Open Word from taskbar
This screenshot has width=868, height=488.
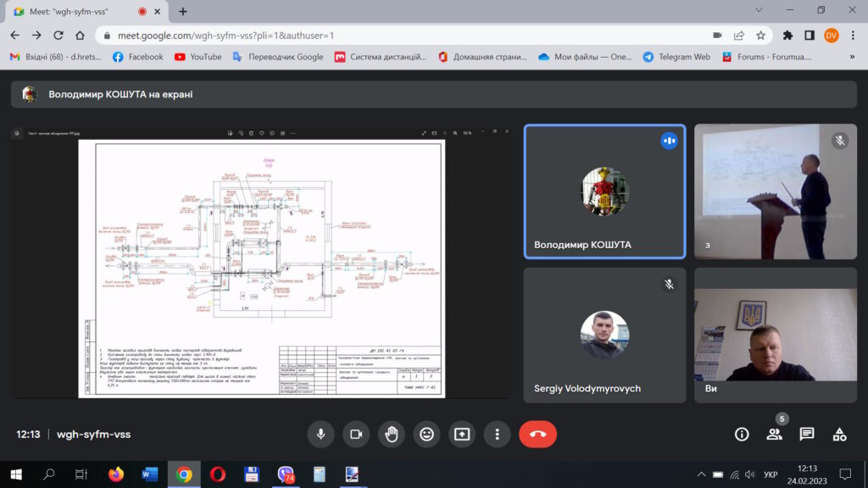pos(150,474)
